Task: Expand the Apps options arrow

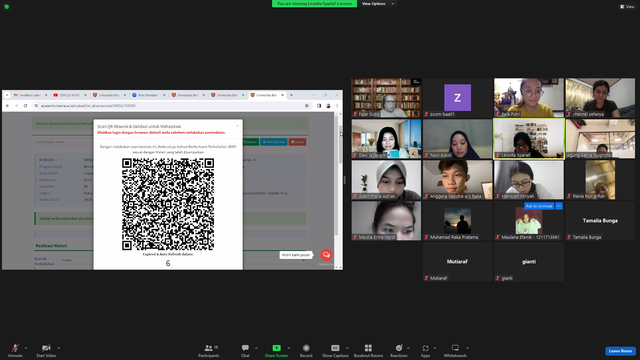Action: (435, 348)
